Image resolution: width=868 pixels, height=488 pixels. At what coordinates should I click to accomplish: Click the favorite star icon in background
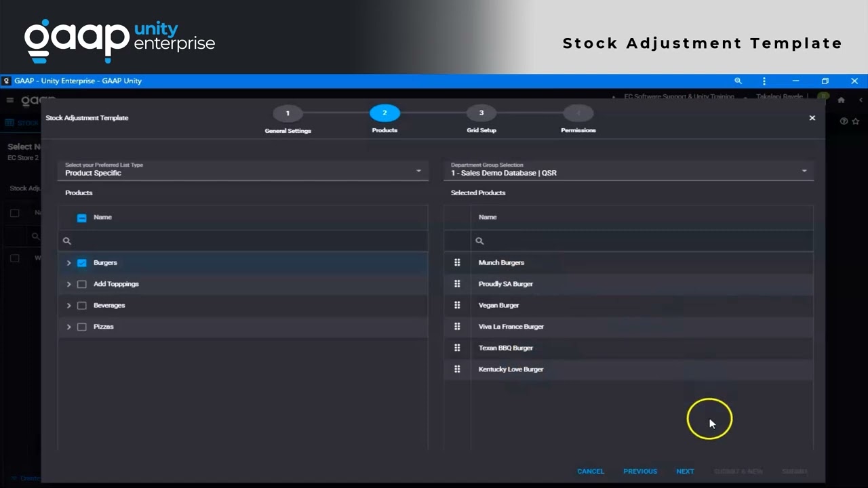[x=856, y=121]
